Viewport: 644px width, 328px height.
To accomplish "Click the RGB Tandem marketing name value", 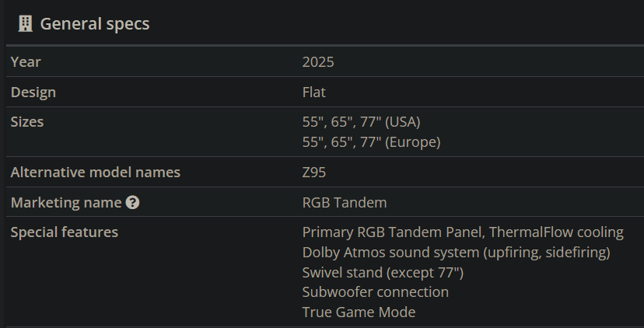I will tap(345, 203).
